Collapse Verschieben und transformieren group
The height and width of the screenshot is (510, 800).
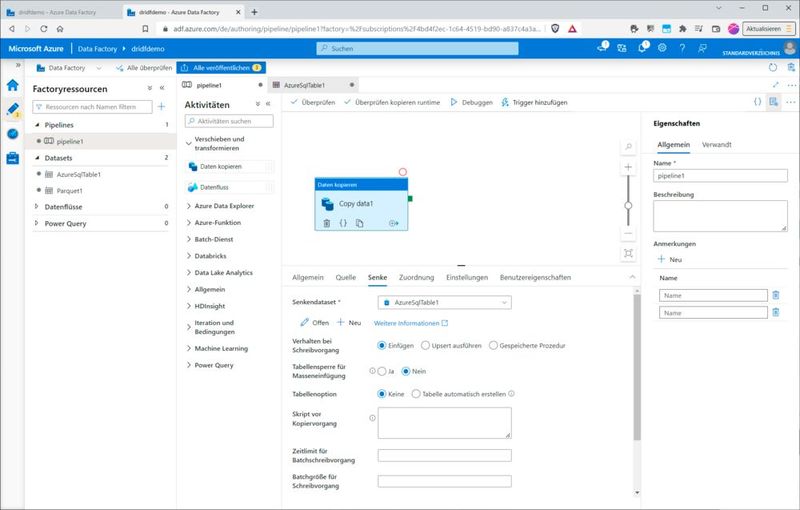click(x=189, y=143)
